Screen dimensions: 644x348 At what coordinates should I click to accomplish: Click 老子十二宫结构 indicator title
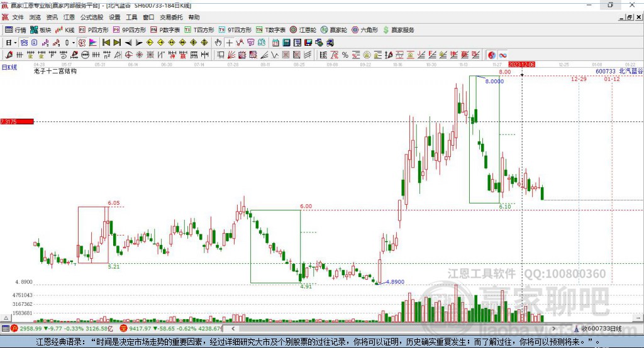55,71
